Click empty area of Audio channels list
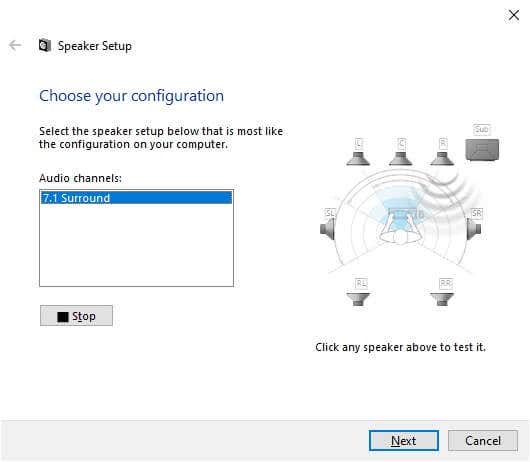This screenshot has height=462, width=530. pyautogui.click(x=137, y=245)
